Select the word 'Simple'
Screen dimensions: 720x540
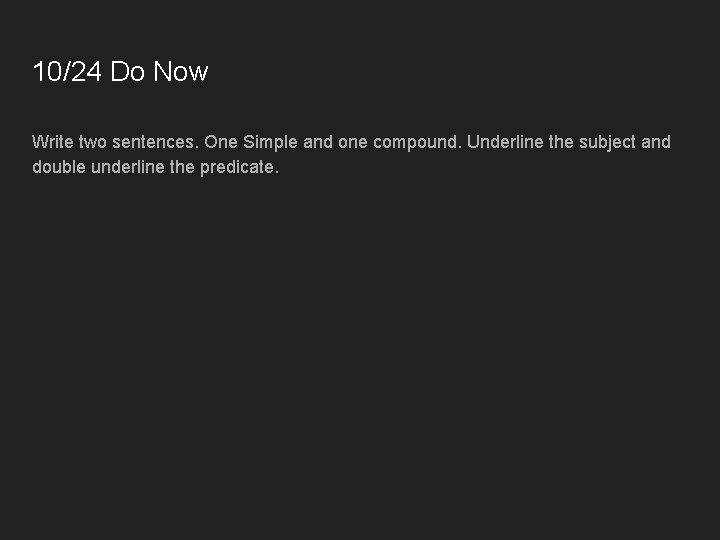(x=270, y=142)
